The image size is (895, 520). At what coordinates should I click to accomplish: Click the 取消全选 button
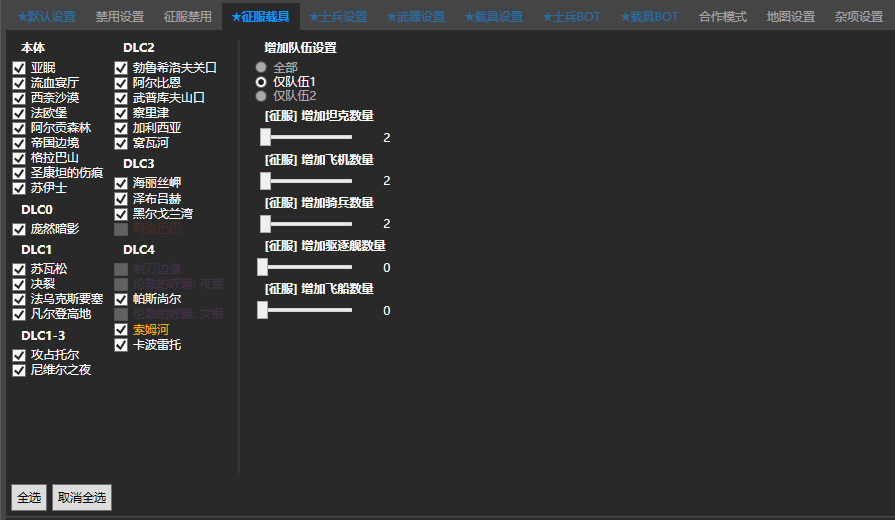(x=81, y=497)
